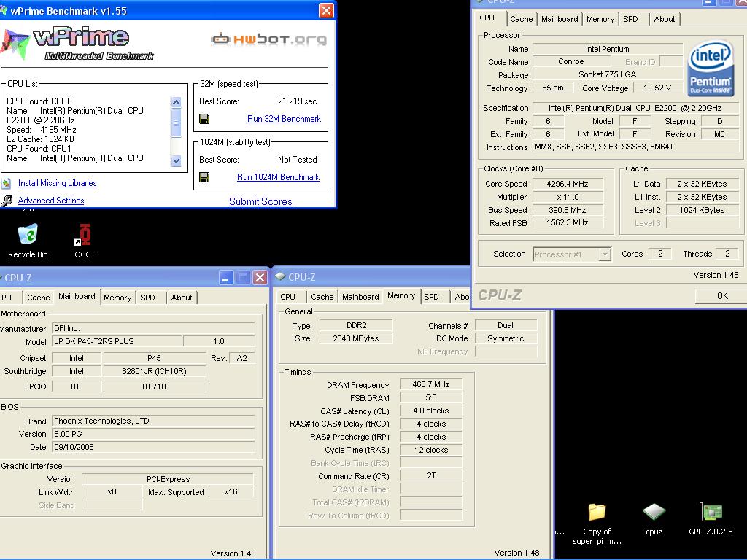The height and width of the screenshot is (560, 747).
Task: Select Cache tab in the Memory CPU-Z window
Action: pos(322,297)
